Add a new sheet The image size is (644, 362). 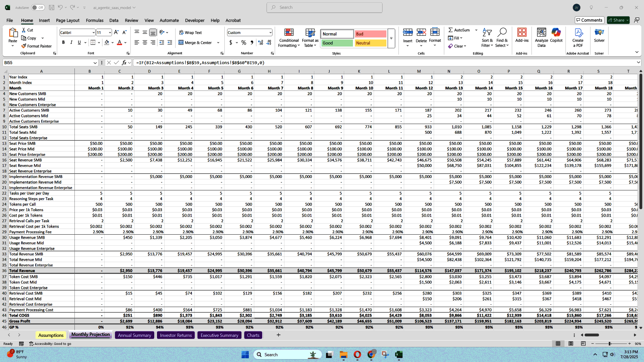278,335
